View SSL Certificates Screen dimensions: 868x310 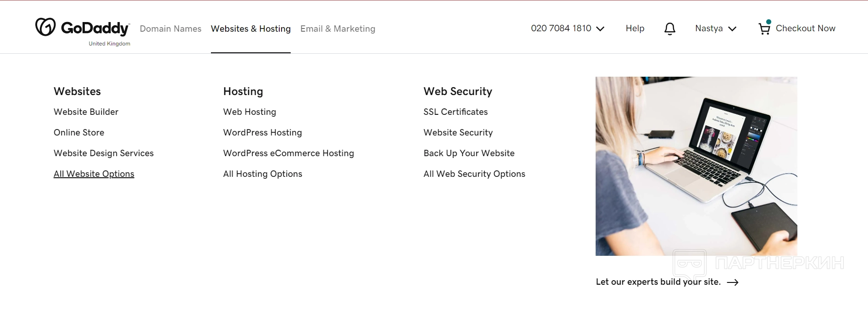455,112
